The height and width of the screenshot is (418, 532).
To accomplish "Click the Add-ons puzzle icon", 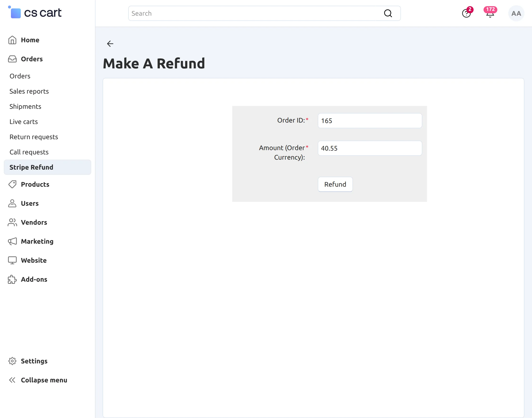I will pos(12,279).
